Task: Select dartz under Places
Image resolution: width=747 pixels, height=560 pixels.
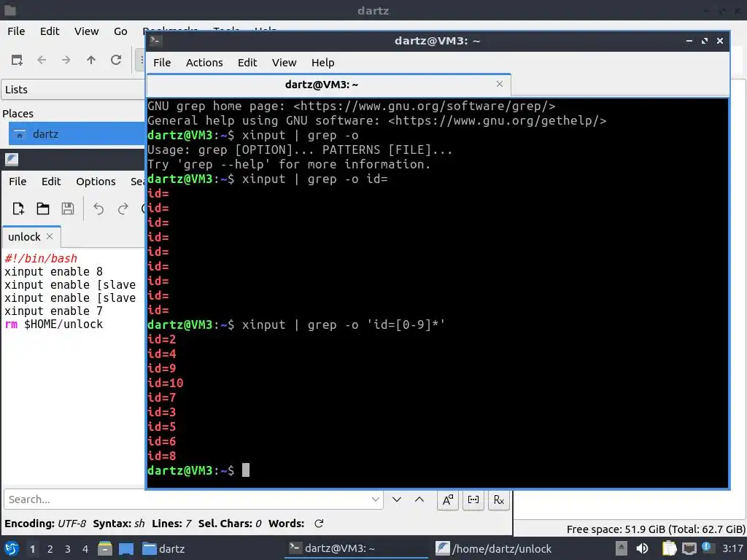Action: click(x=76, y=134)
